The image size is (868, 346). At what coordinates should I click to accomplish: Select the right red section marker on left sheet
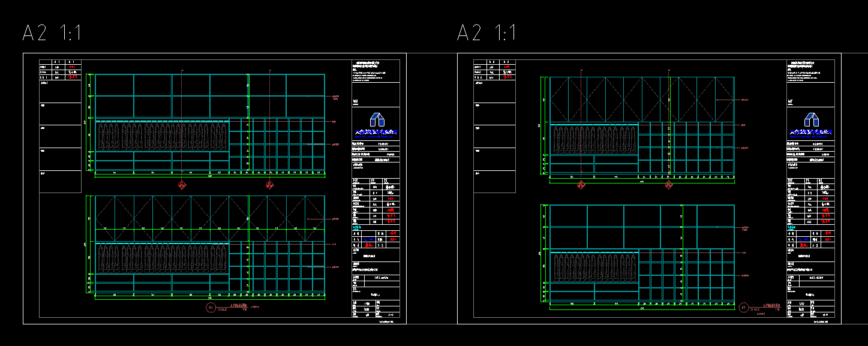pos(270,185)
